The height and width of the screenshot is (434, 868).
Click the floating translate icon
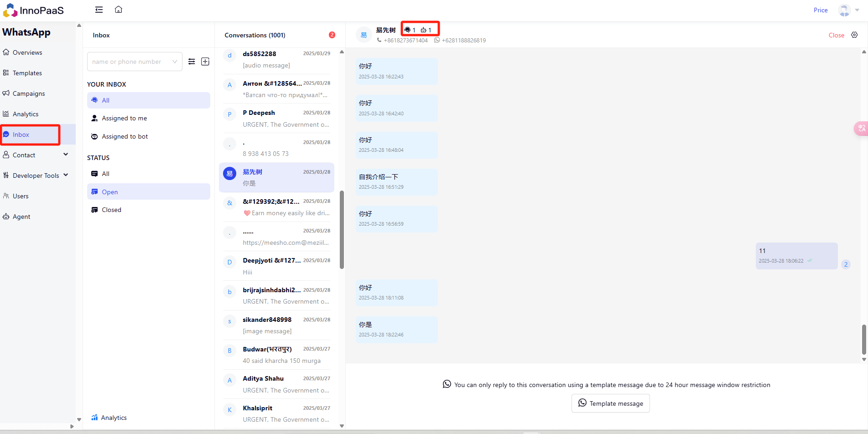click(861, 129)
